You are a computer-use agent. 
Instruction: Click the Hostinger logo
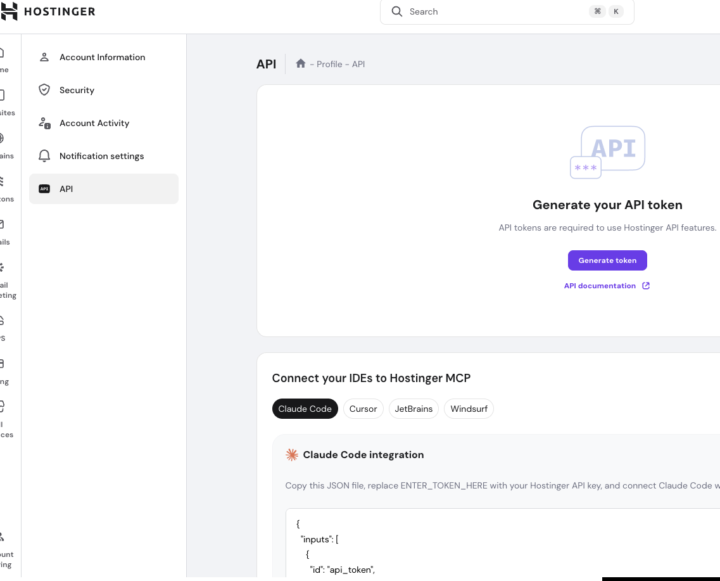[x=48, y=11]
